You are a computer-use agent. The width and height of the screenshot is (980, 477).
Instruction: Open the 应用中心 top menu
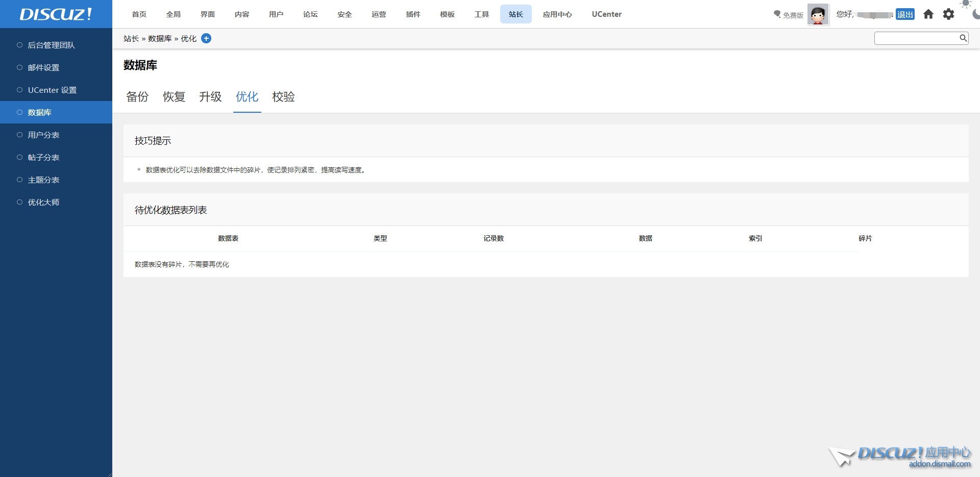(557, 14)
